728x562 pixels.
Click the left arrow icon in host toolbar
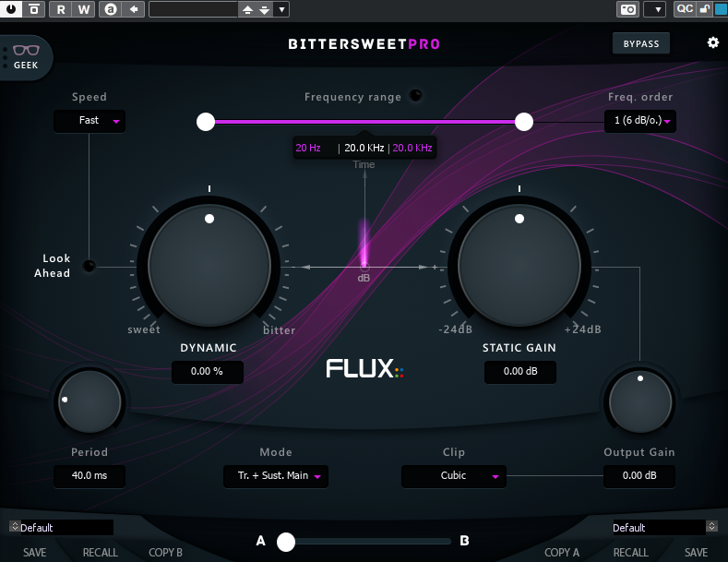[x=134, y=9]
